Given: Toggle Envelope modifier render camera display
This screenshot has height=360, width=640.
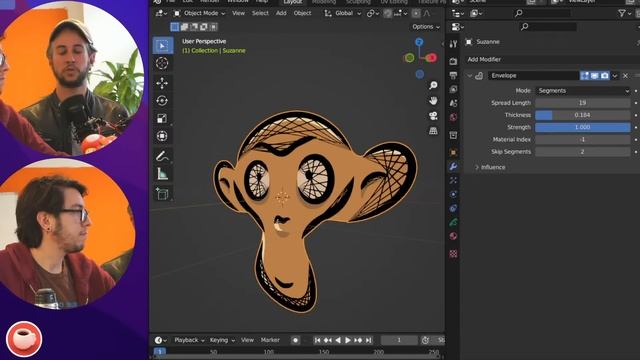Looking at the screenshot, I should click(604, 76).
